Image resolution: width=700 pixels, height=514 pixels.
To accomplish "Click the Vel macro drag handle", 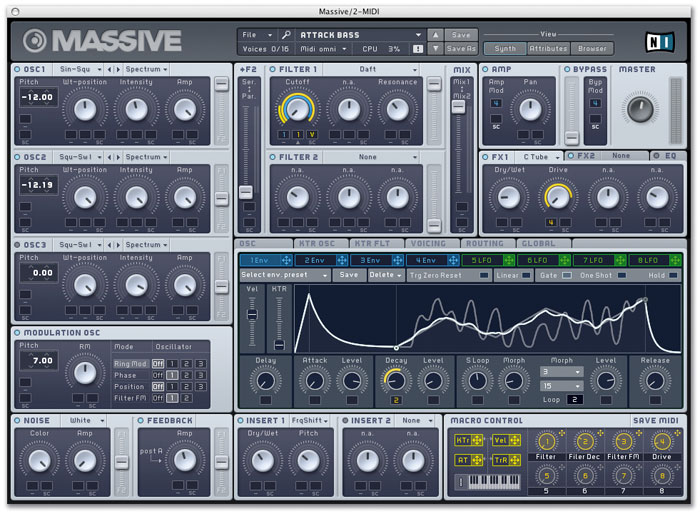I will (515, 440).
